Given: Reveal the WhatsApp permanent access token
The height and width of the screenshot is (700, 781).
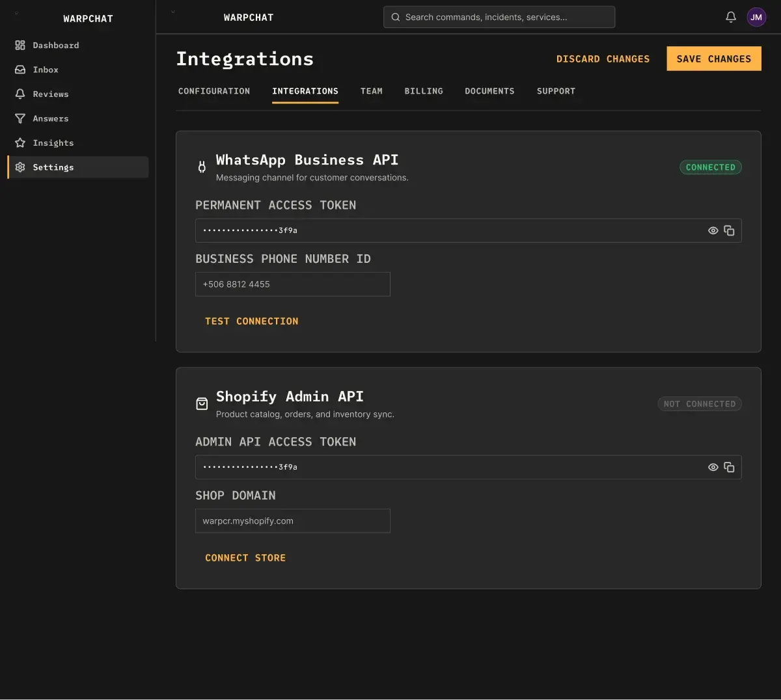Looking at the screenshot, I should tap(713, 231).
